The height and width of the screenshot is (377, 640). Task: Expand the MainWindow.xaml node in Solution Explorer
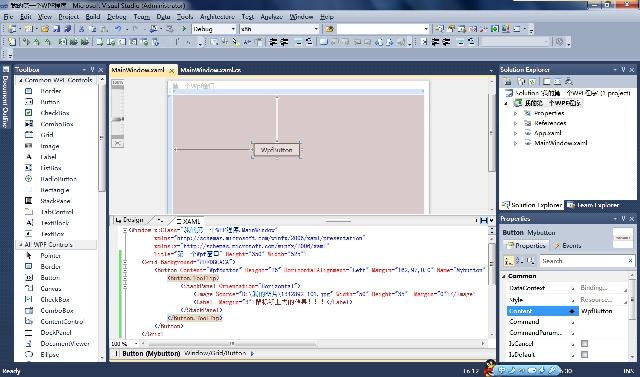click(516, 143)
